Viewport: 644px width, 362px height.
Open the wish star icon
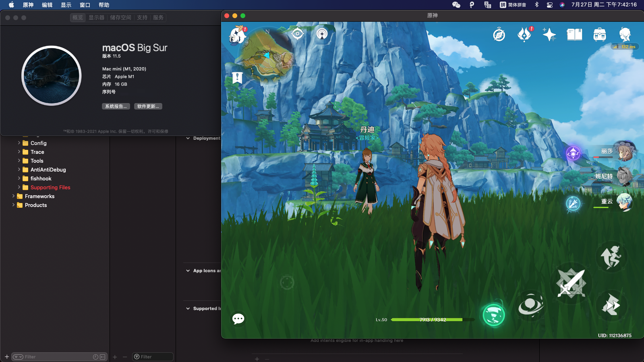tap(549, 35)
